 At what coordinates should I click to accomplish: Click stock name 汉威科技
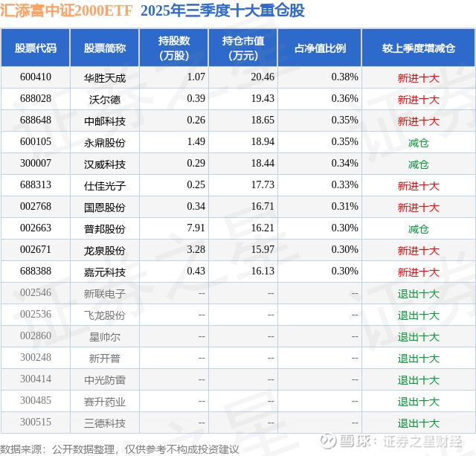pyautogui.click(x=105, y=164)
